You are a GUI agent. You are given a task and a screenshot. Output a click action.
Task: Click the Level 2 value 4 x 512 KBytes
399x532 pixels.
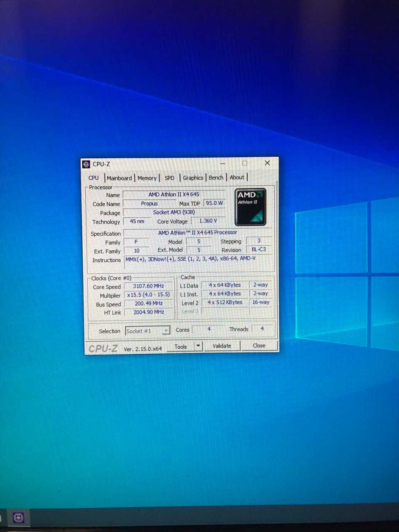pyautogui.click(x=225, y=303)
